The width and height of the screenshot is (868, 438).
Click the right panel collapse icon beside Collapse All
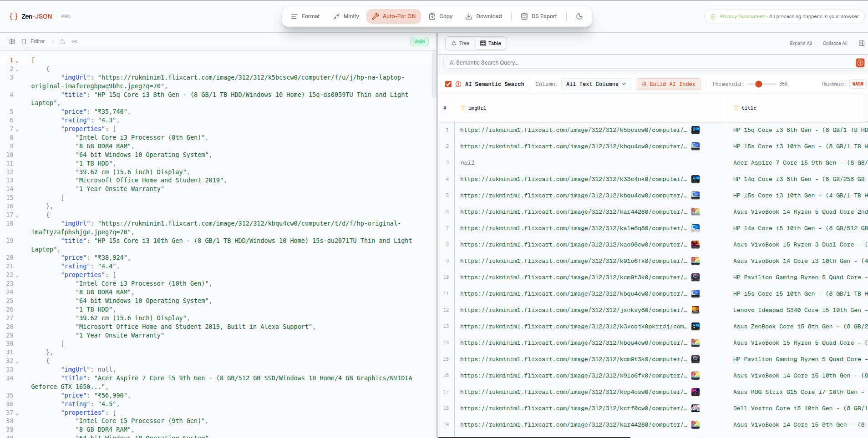pyautogui.click(x=861, y=43)
